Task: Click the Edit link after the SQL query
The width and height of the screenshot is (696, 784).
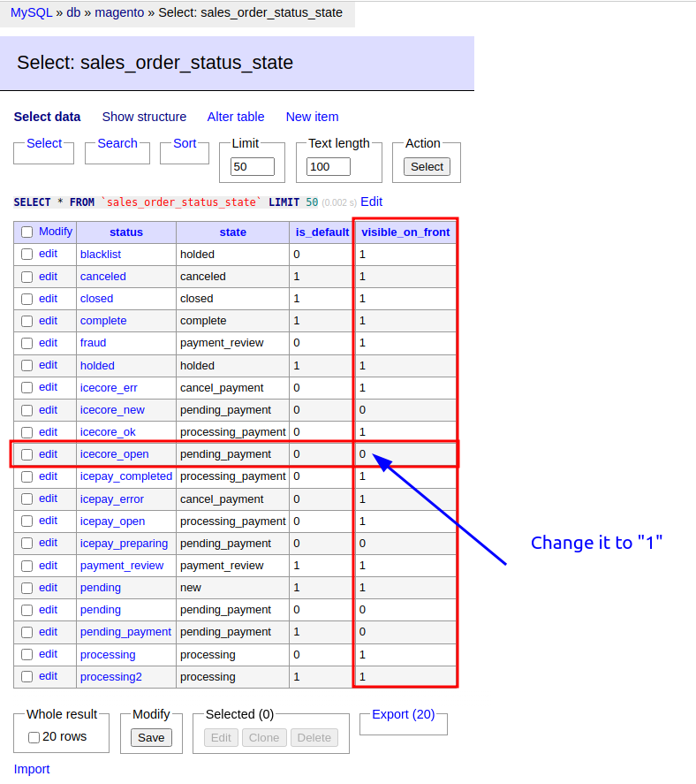Action: 371,202
